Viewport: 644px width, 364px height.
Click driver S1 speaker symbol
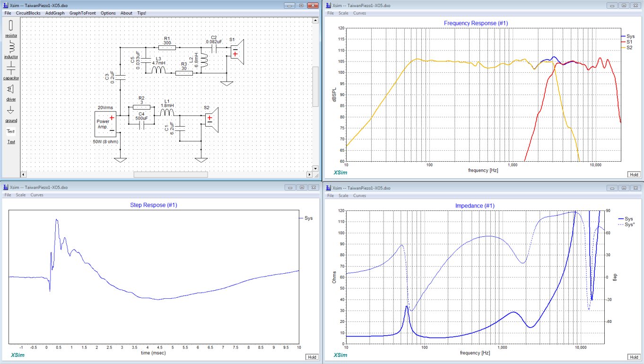click(x=236, y=52)
